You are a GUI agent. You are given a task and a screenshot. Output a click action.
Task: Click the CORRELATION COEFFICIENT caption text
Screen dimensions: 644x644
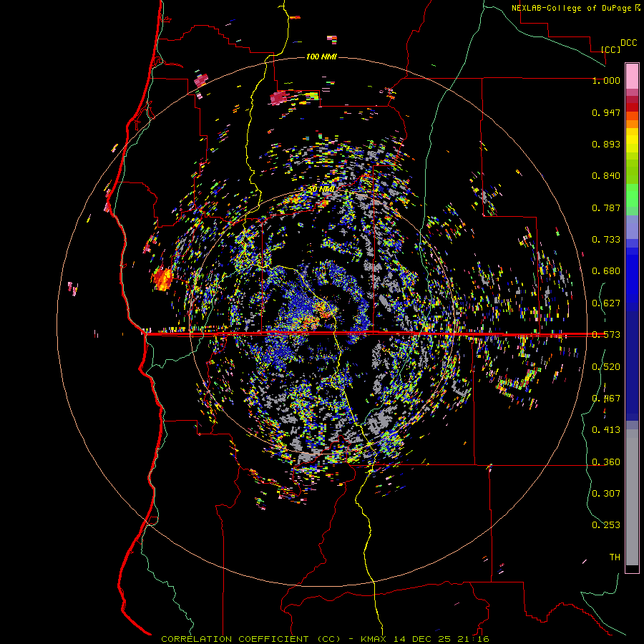pyautogui.click(x=250, y=639)
